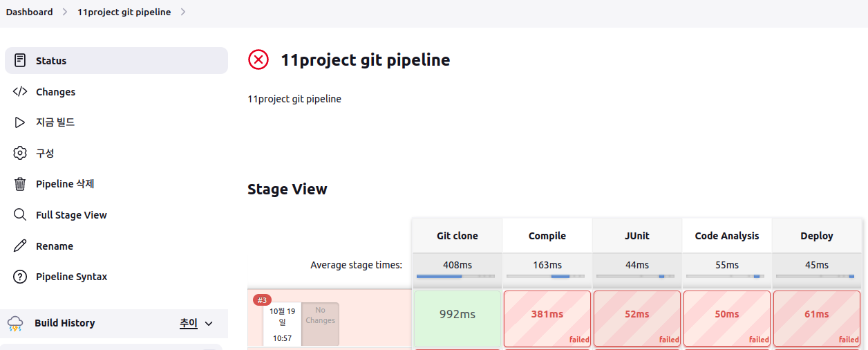Click the No Changes box for build #3

point(321,324)
